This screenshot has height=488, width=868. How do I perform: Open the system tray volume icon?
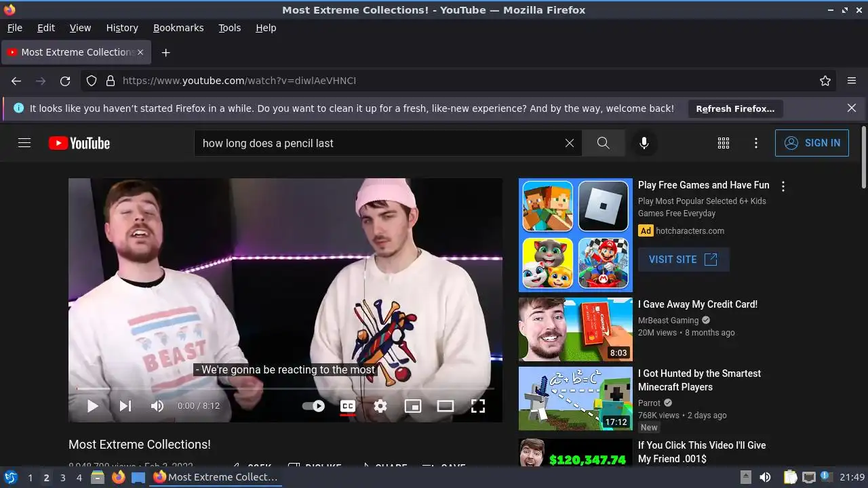pos(765,477)
